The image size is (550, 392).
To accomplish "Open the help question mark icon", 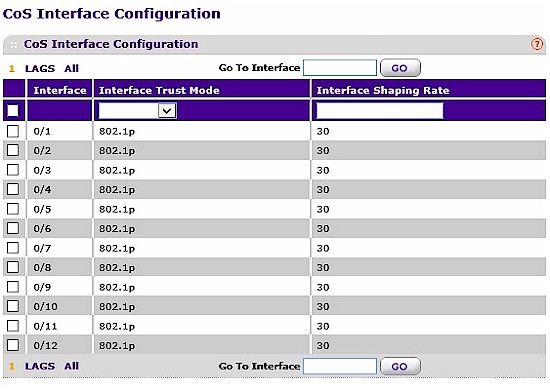I will click(x=537, y=44).
